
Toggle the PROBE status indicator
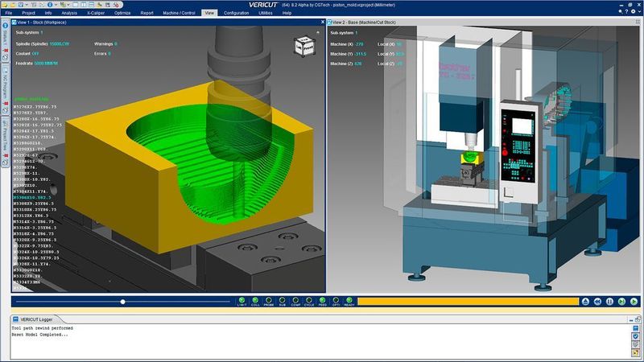[269, 302]
